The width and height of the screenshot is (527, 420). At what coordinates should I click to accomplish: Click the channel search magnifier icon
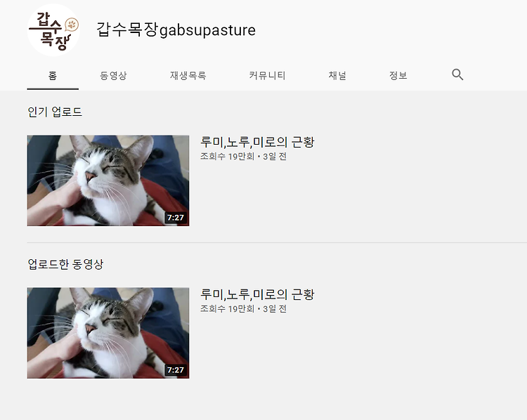pyautogui.click(x=457, y=74)
